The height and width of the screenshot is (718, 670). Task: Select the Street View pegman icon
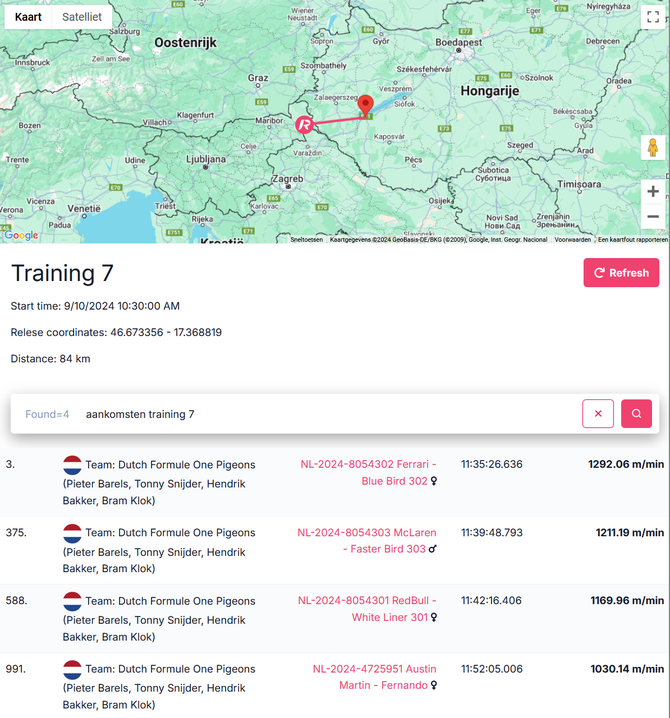tap(653, 148)
